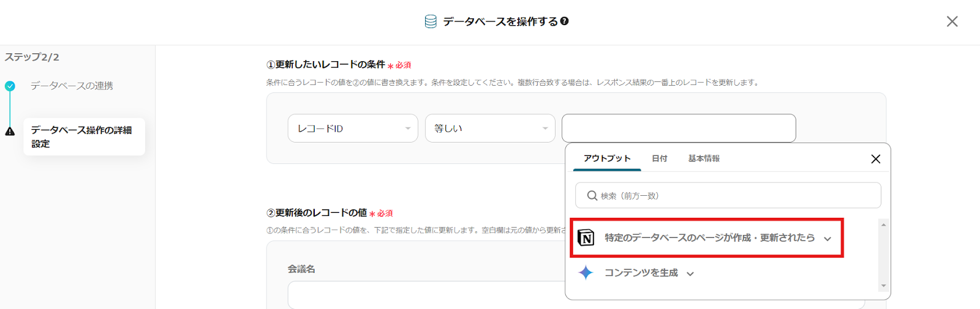This screenshot has height=309, width=980.
Task: Select the コンテンツを生成 output item
Action: tap(641, 273)
